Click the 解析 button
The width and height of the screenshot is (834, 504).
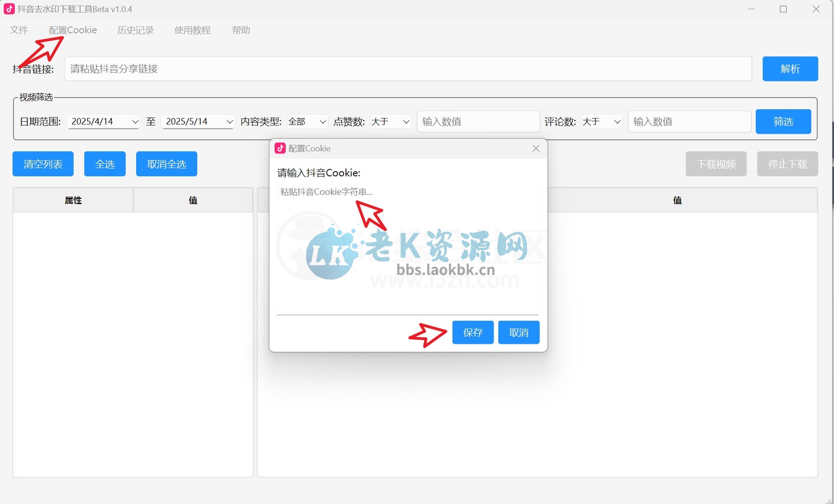[x=790, y=69]
